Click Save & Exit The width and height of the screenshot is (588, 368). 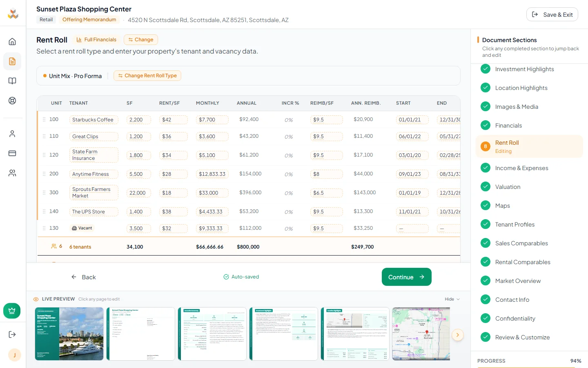point(552,14)
